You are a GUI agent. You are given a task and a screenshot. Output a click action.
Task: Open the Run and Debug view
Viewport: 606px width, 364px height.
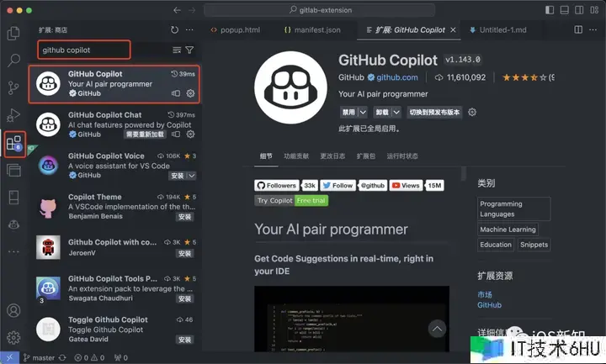coord(13,115)
